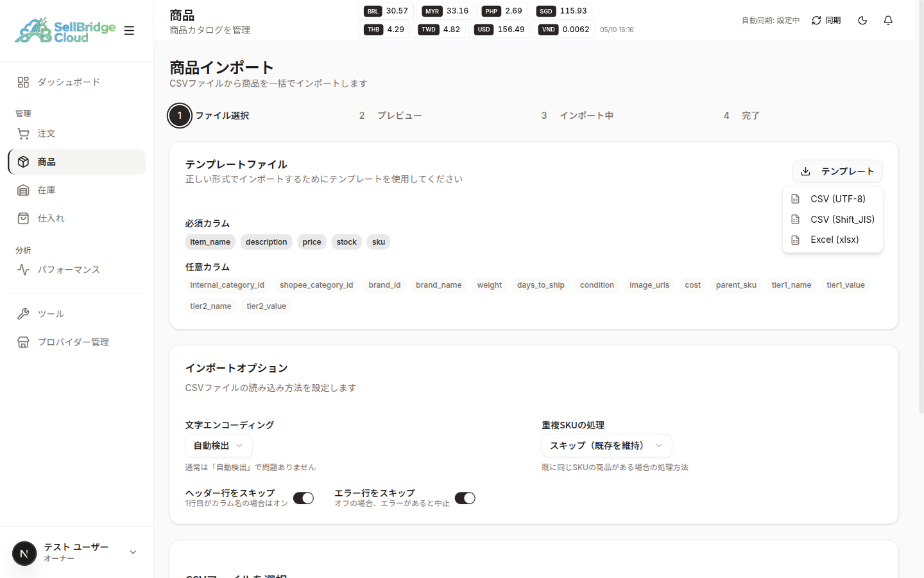The image size is (924, 578).
Task: Click VND exchange rate 0.0062
Action: pyautogui.click(x=564, y=30)
